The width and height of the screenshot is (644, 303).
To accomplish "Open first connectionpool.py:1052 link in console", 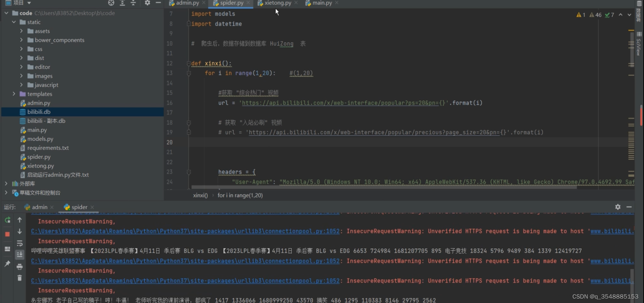I will pos(185,231).
